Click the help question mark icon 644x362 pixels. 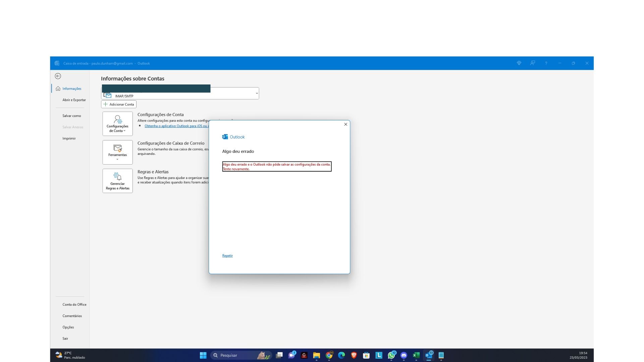546,63
